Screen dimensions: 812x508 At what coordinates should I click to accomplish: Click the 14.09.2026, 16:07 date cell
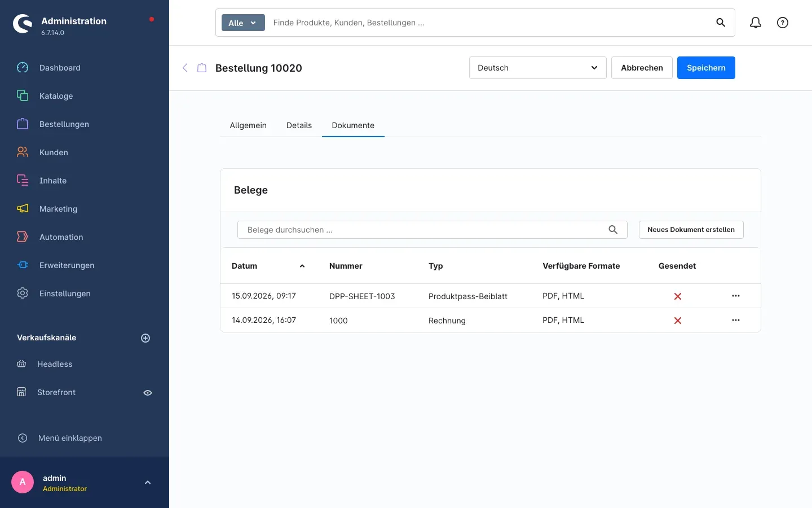click(264, 320)
